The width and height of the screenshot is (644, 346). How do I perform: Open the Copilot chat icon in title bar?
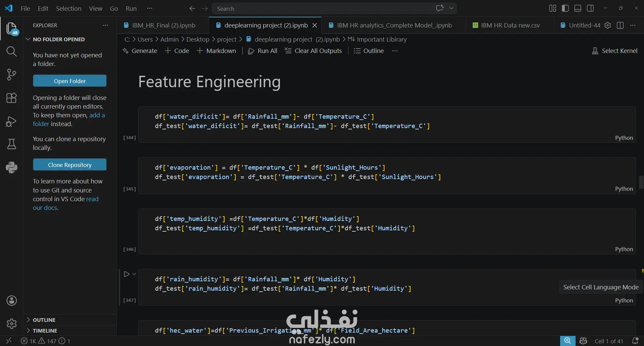click(x=440, y=8)
